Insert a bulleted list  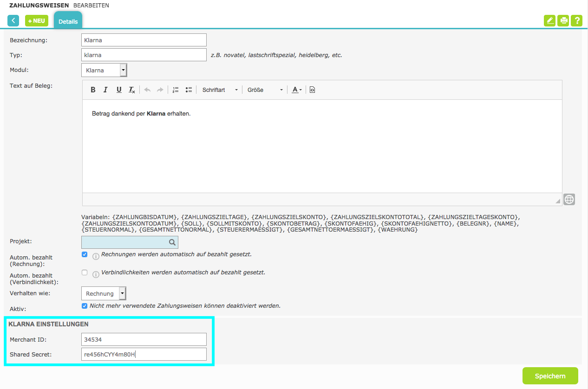[189, 90]
